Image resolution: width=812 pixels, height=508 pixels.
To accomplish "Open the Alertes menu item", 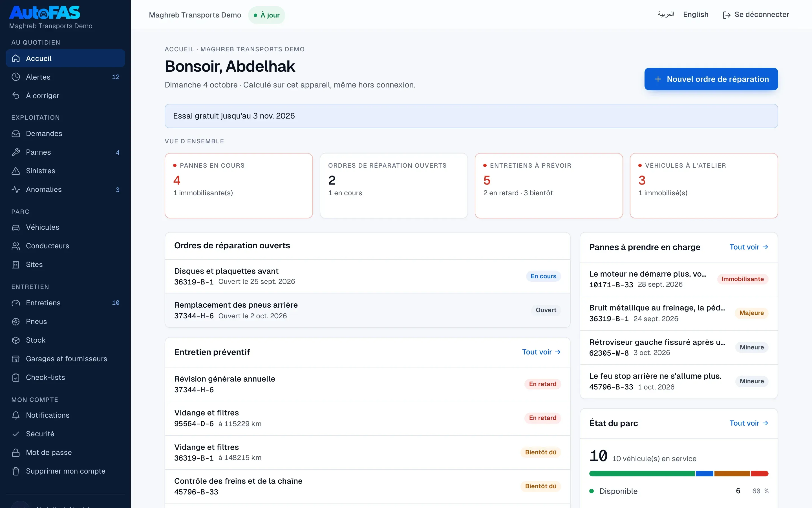I will click(65, 77).
